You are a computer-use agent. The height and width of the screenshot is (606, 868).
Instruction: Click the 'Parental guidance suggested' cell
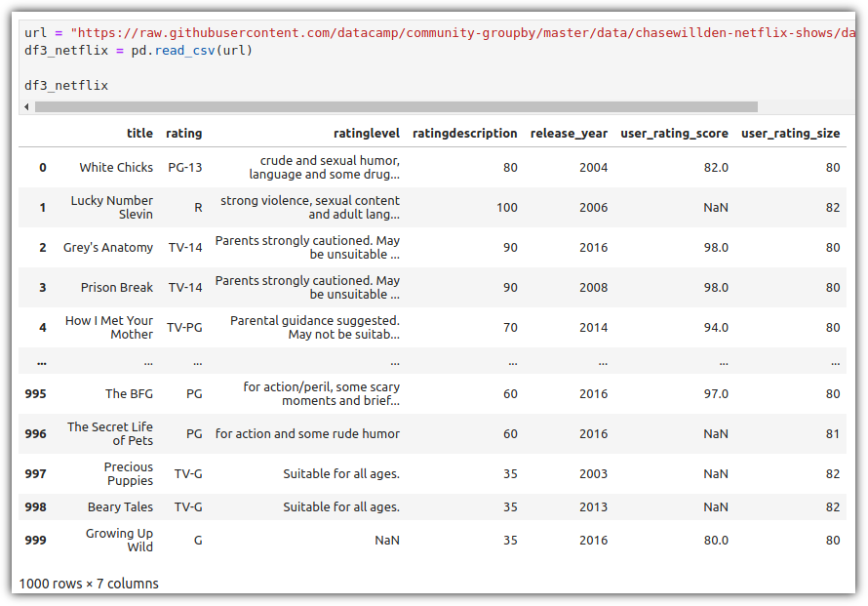point(315,327)
